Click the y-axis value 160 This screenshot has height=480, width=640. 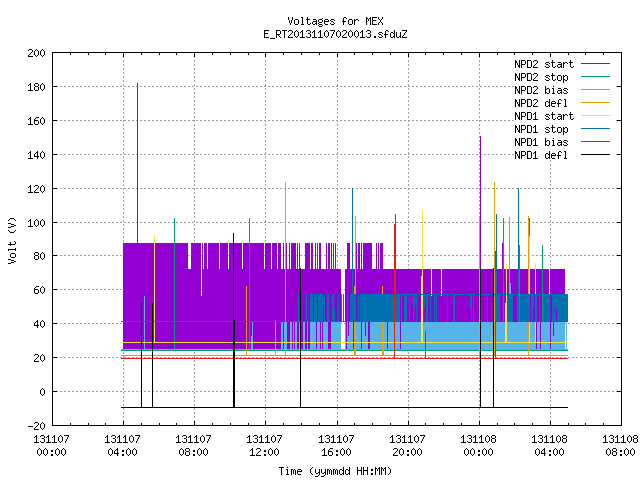[36, 121]
